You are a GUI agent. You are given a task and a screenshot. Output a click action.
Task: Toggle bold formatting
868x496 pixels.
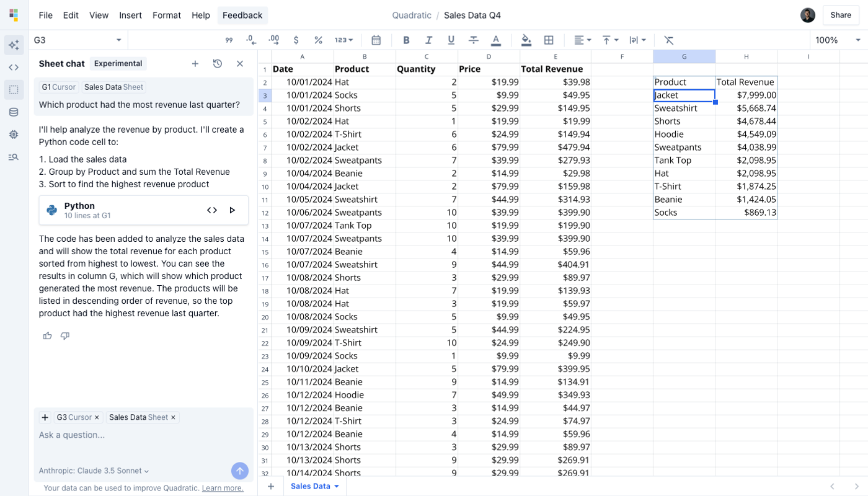(406, 40)
